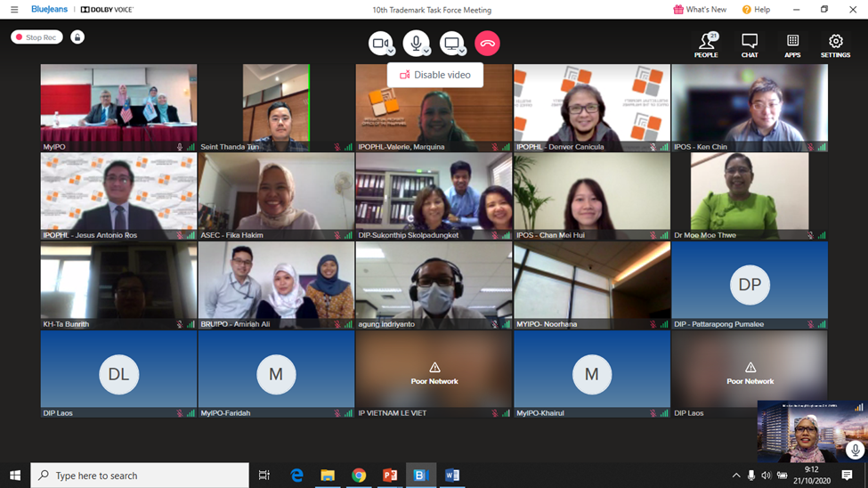Open Word from the taskbar
868x488 pixels.
click(x=452, y=476)
